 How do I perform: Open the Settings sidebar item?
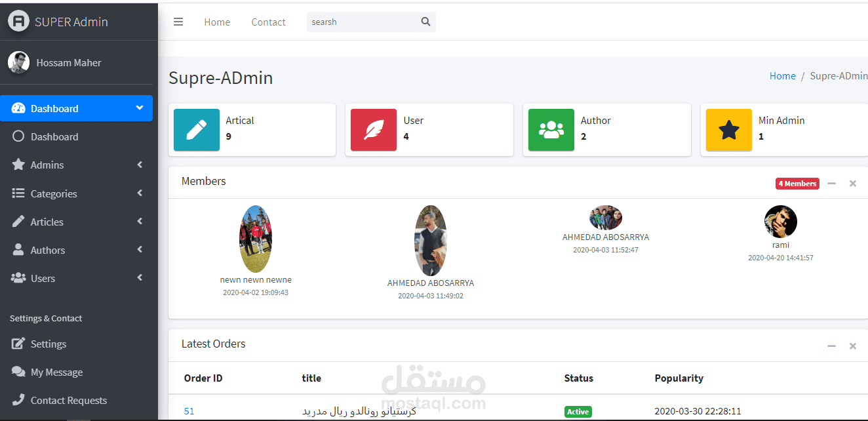pos(77,344)
